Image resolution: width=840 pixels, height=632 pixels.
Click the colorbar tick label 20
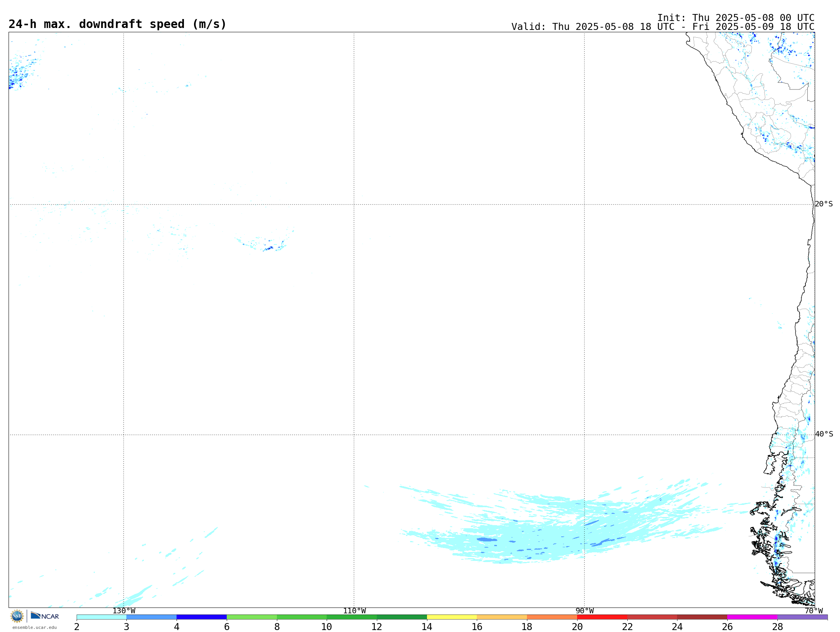click(x=577, y=627)
